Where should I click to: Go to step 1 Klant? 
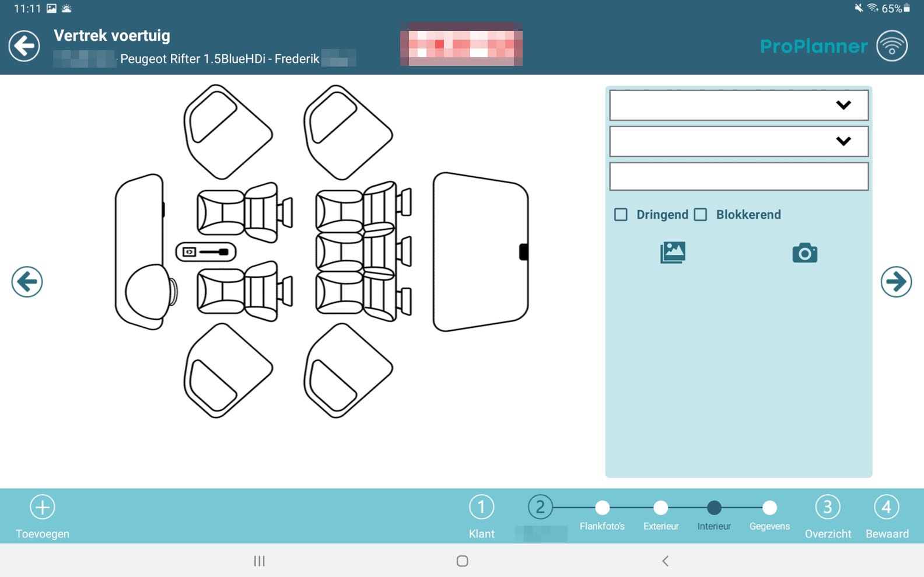point(481,517)
